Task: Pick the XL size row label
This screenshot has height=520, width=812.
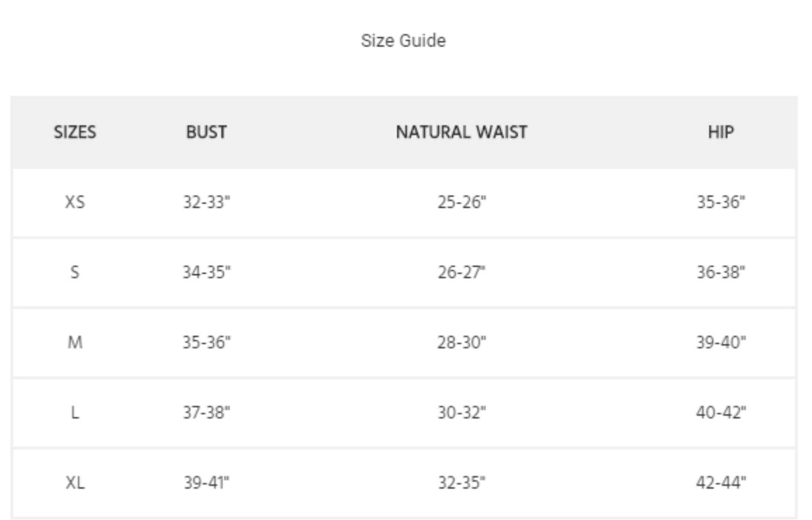Action: click(75, 482)
